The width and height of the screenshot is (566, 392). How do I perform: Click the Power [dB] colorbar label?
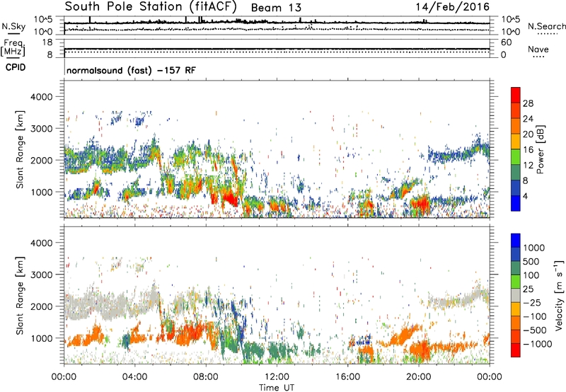[x=541, y=149]
